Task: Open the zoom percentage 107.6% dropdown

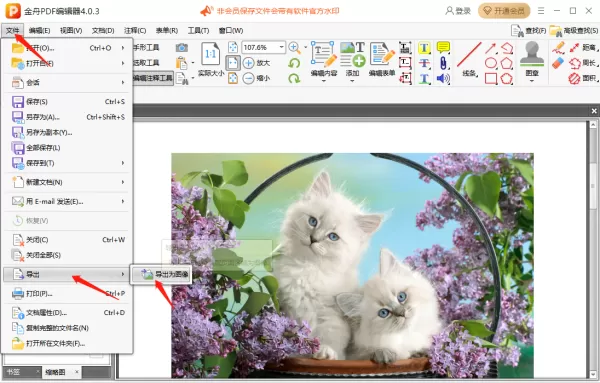Action: [282, 47]
